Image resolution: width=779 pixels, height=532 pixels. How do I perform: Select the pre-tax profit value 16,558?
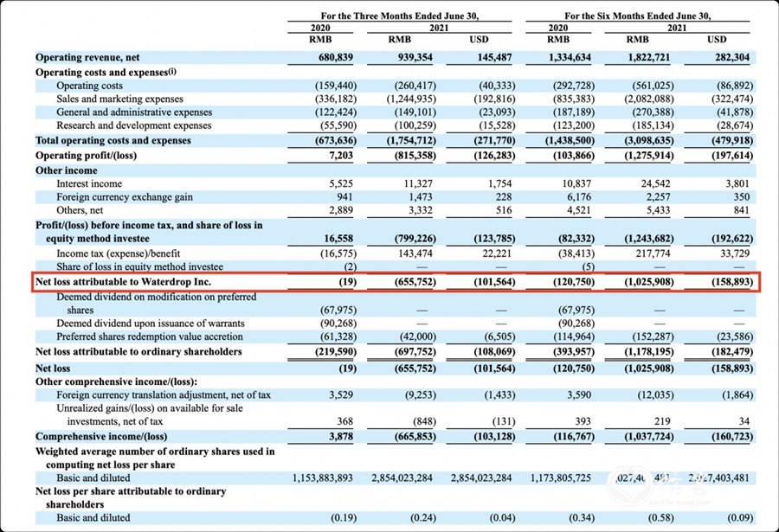pos(338,239)
